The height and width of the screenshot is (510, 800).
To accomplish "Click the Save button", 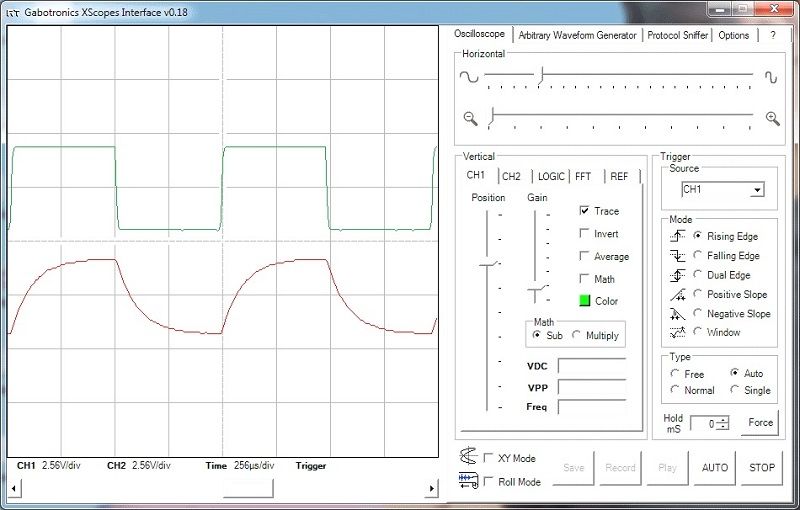I will tap(573, 468).
